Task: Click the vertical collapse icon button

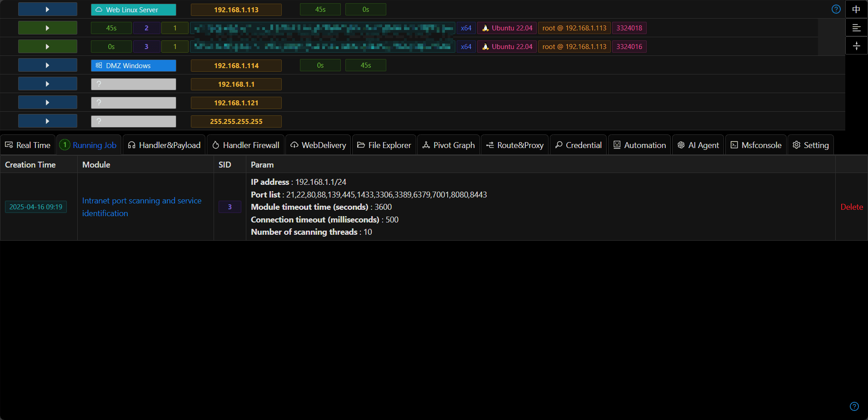Action: 856,46
